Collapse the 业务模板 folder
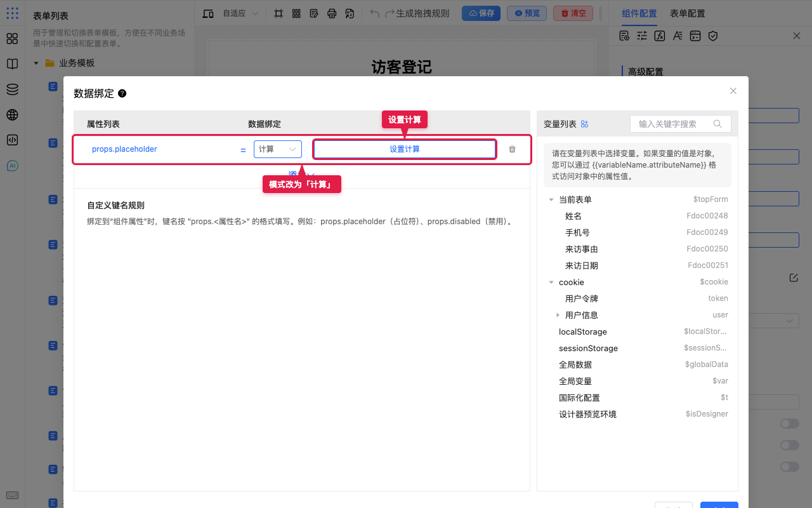This screenshot has height=508, width=812. (36, 63)
